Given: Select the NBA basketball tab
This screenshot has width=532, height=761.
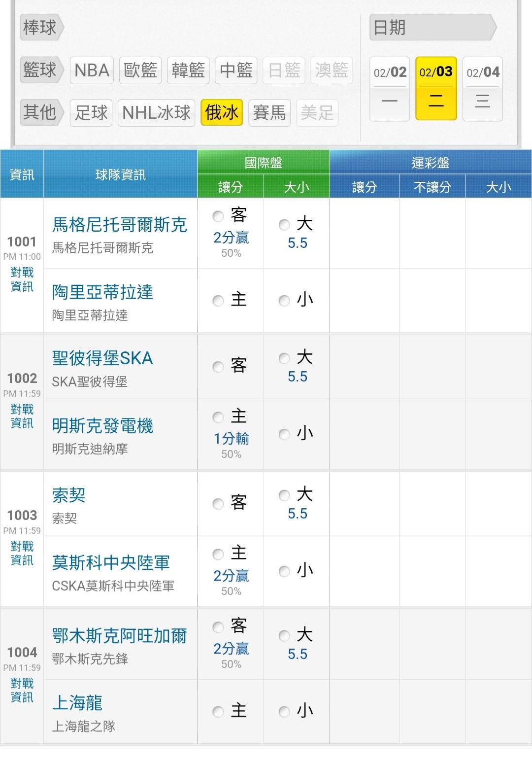Looking at the screenshot, I should [92, 70].
